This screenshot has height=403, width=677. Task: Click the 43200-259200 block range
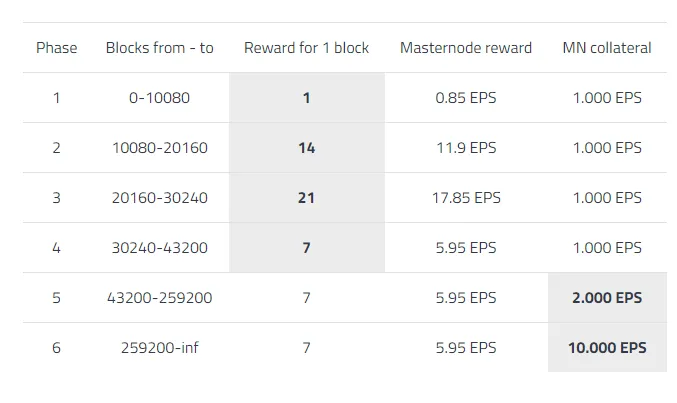[x=160, y=298]
